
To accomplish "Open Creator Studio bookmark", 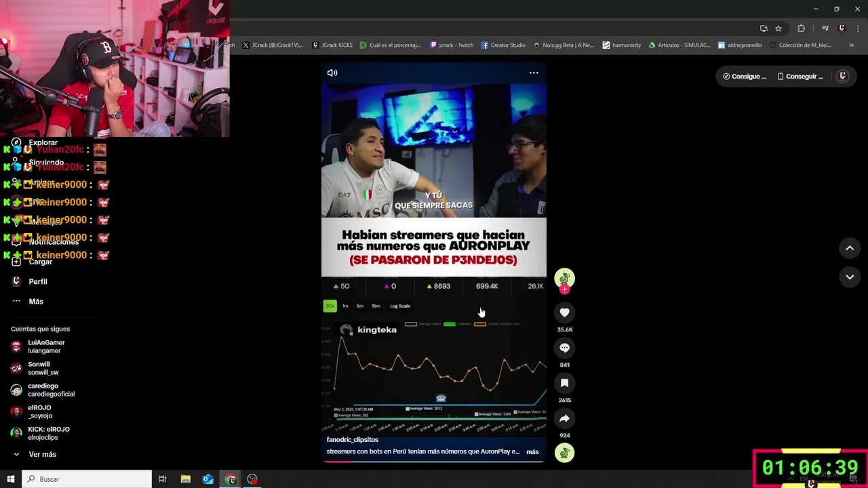I will [503, 45].
